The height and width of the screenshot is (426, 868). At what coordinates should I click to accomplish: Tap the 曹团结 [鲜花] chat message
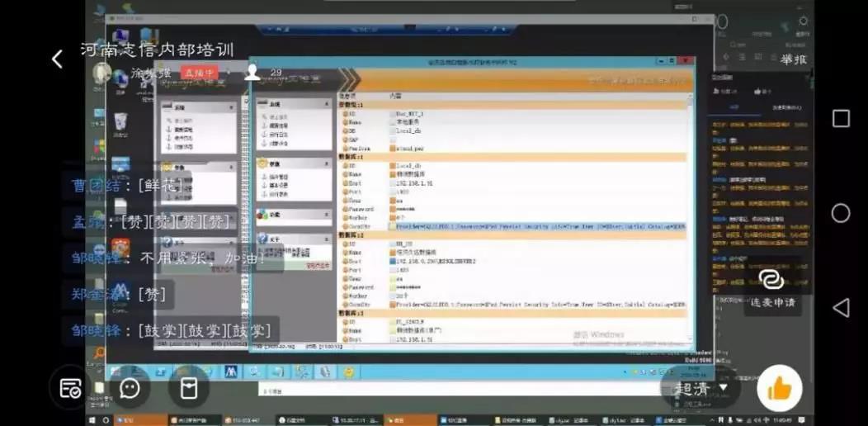point(125,184)
